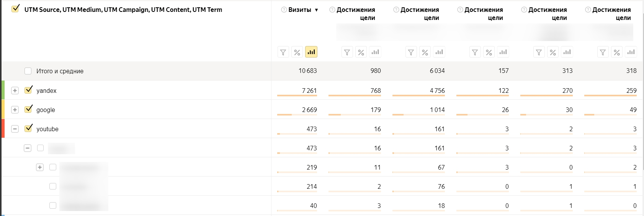Click the percent icon under the last Достижения цели column
Viewport: 644px width, 216px height.
617,52
